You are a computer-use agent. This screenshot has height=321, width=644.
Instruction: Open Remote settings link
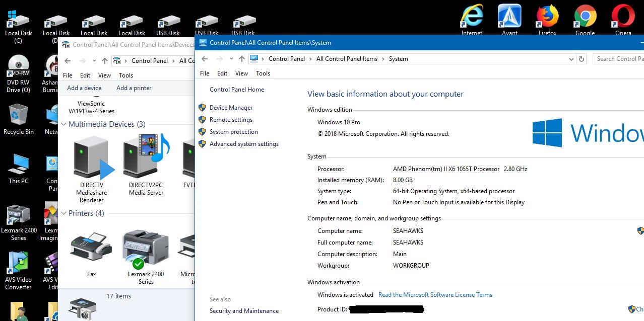[x=231, y=120]
